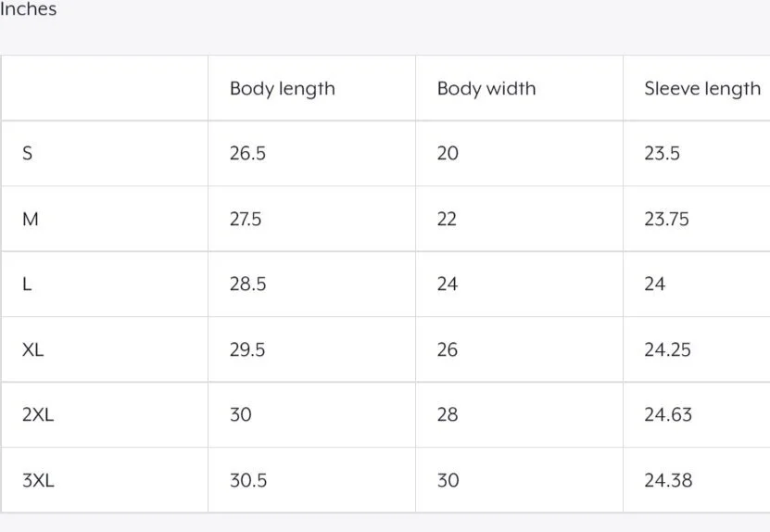
Task: Click sleeve length value 24.25
Action: coord(667,350)
